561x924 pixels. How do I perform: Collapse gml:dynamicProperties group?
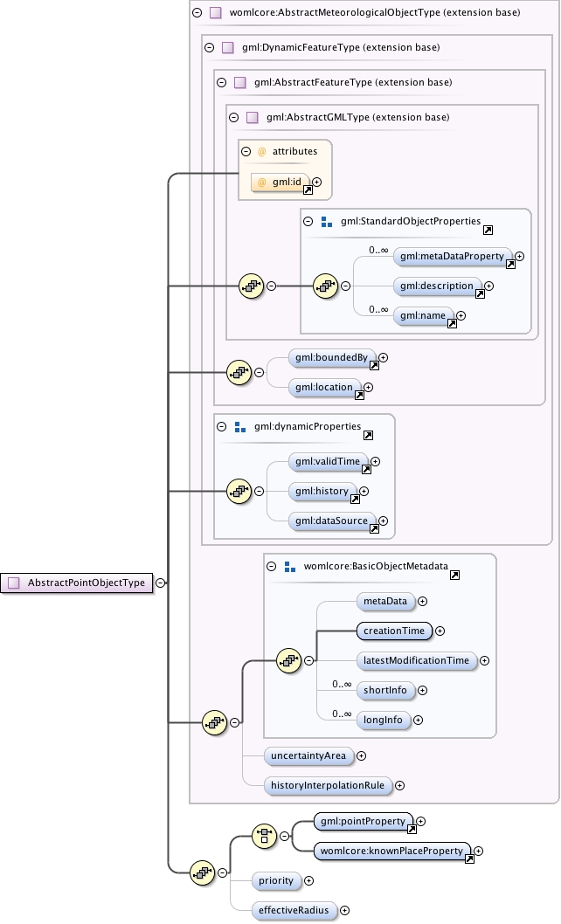click(x=222, y=427)
